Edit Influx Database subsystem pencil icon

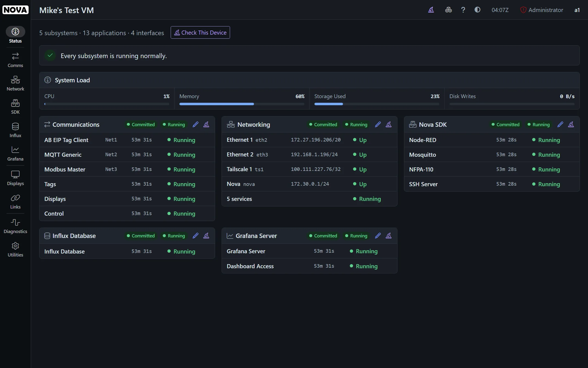195,236
